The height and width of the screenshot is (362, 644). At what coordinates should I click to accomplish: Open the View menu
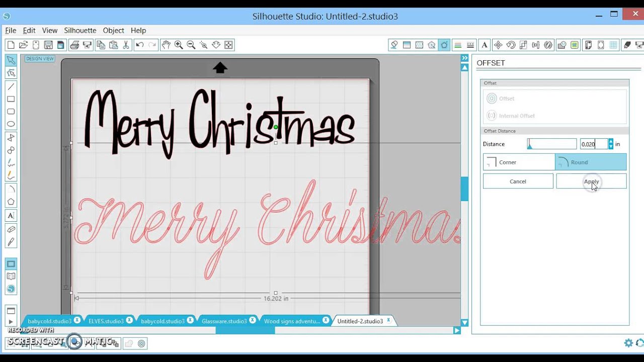coord(50,30)
